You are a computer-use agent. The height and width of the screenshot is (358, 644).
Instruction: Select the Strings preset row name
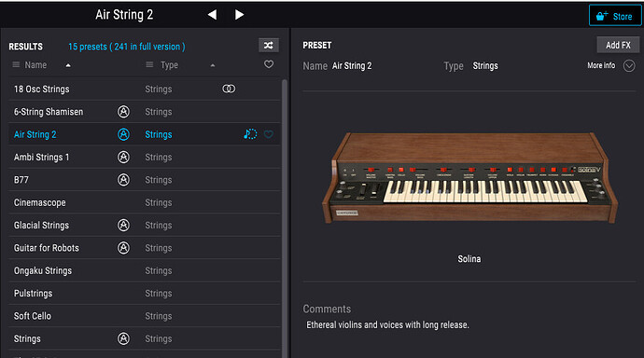click(27, 338)
